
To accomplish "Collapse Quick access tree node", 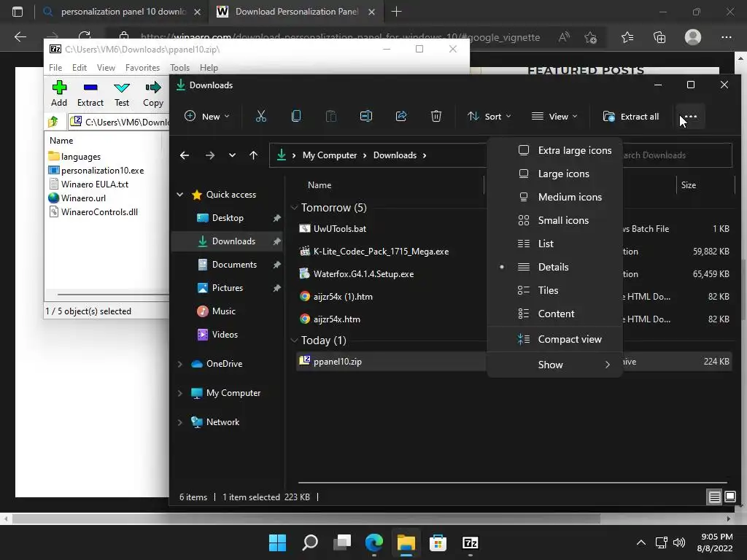I will pyautogui.click(x=180, y=195).
